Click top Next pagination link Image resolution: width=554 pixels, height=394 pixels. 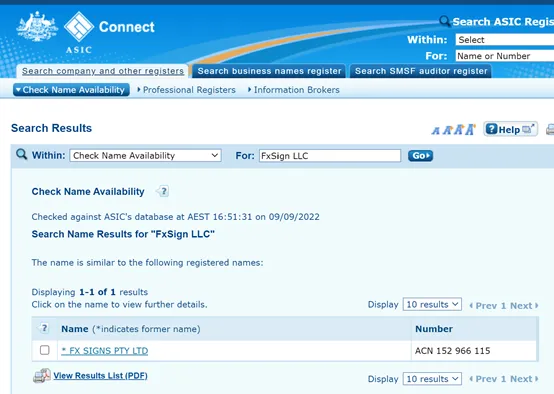[x=524, y=306]
